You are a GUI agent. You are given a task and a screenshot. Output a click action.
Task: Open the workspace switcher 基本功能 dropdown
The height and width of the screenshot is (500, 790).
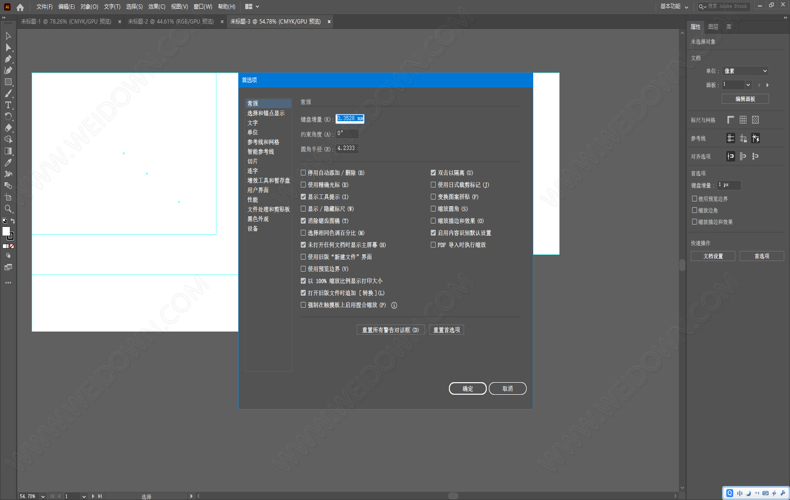click(674, 7)
